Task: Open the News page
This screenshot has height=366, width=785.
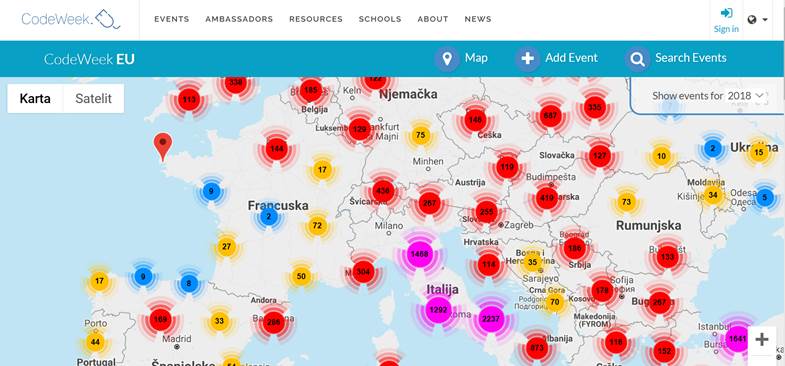Action: (478, 19)
